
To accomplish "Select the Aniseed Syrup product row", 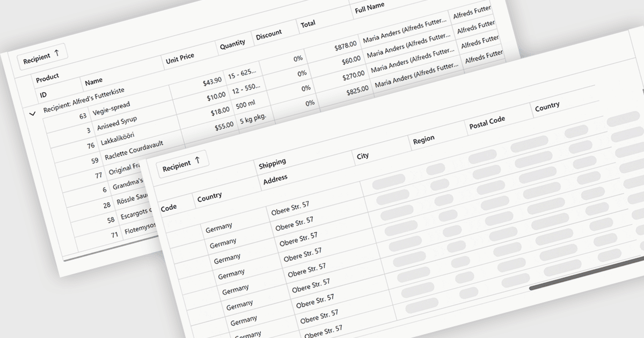I will click(117, 124).
